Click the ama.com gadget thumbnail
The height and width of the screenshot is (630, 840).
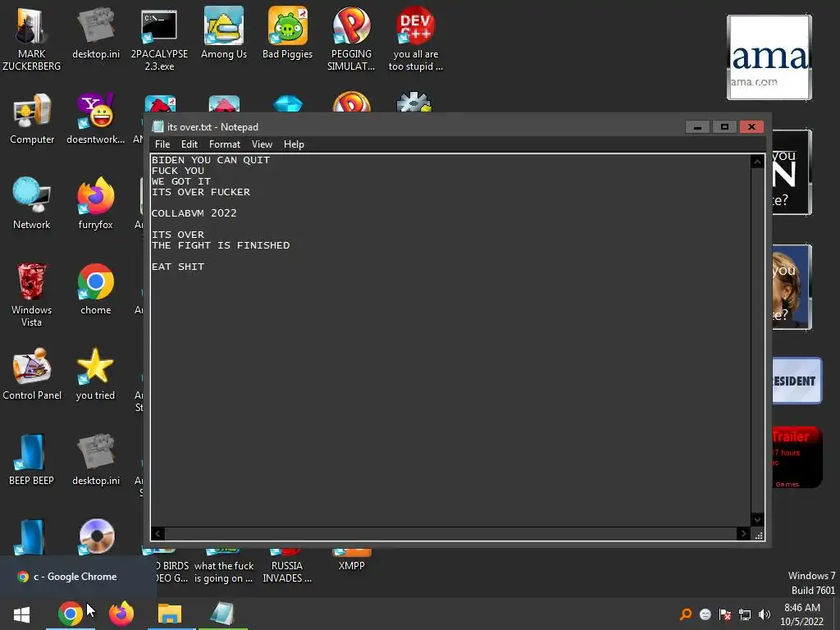(769, 57)
